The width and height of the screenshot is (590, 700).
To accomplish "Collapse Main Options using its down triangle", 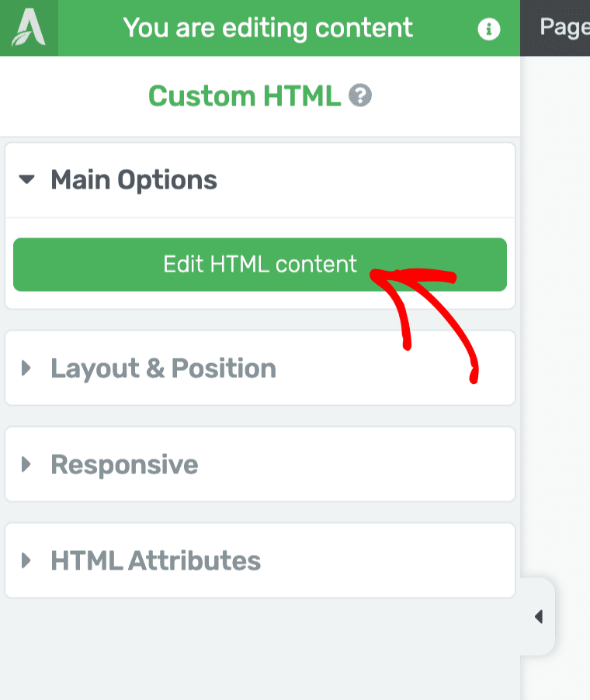I will point(27,179).
